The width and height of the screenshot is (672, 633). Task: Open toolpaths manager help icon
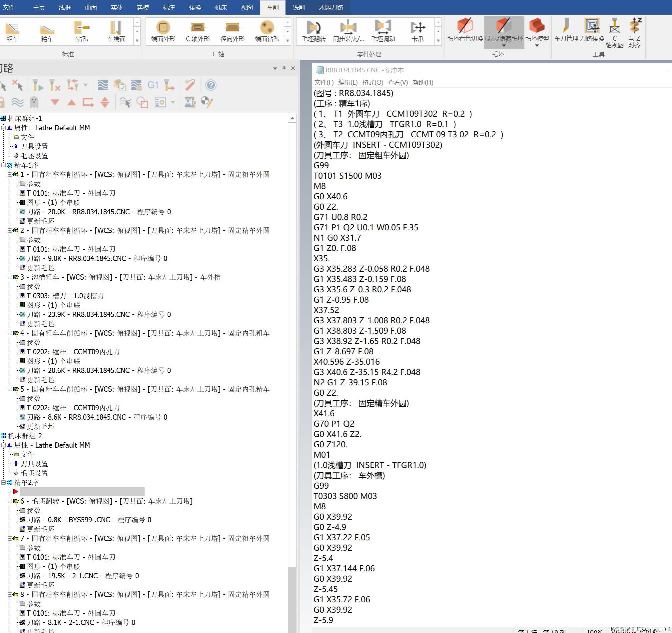211,85
